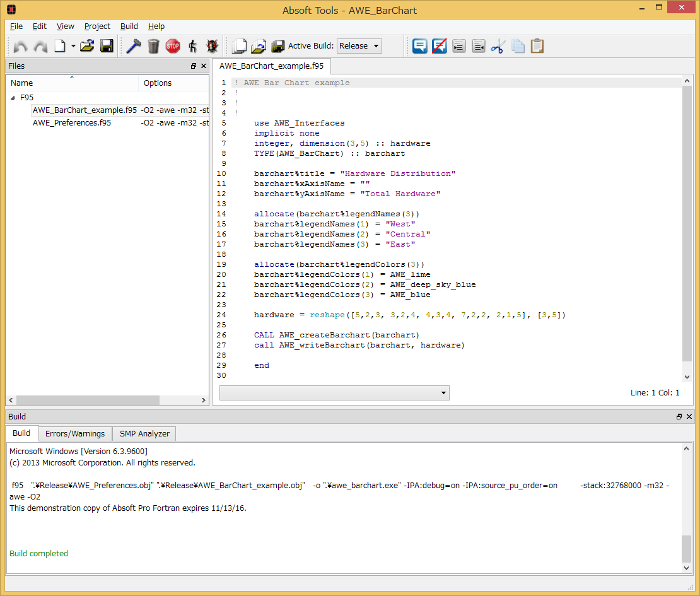Click the open project icon

pyautogui.click(x=259, y=46)
